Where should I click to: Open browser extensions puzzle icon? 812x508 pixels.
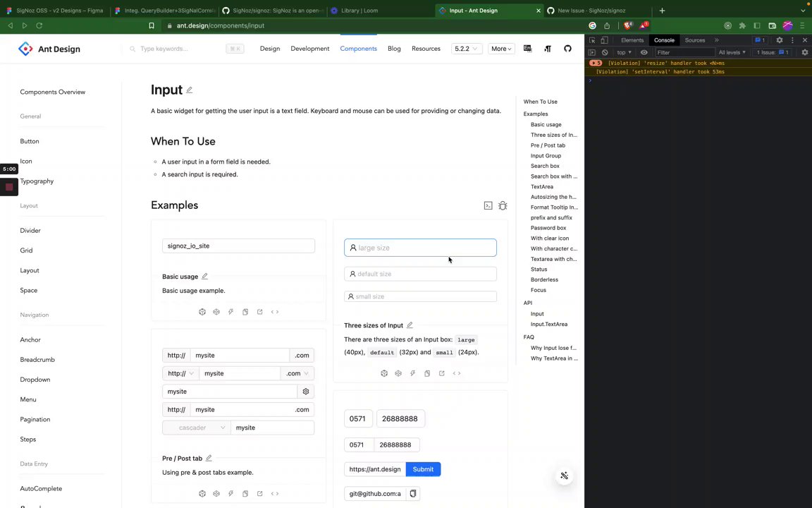point(742,25)
